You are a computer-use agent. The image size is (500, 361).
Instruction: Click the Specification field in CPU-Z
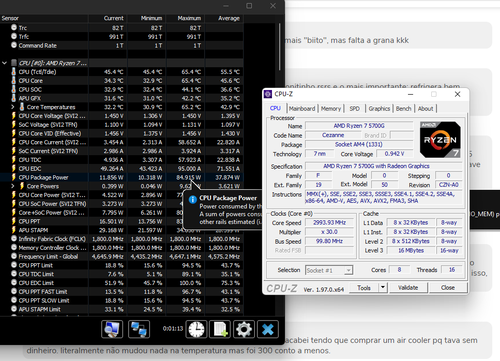tap(384, 166)
